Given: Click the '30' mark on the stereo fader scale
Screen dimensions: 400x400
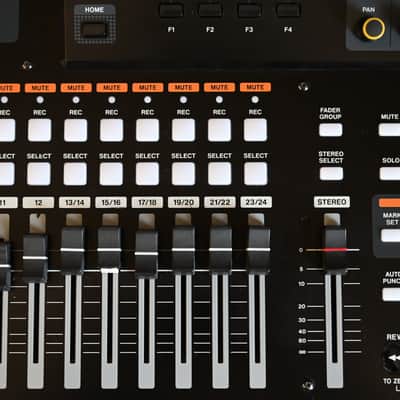Looking at the screenshot, I should click(302, 320).
